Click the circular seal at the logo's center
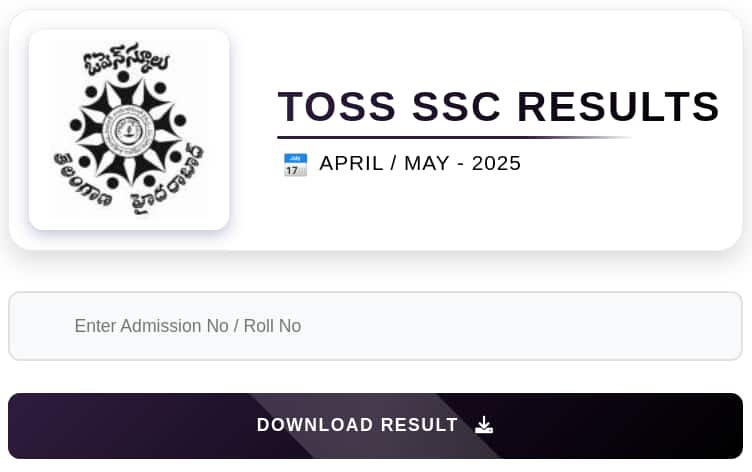The image size is (752, 472). pyautogui.click(x=128, y=130)
